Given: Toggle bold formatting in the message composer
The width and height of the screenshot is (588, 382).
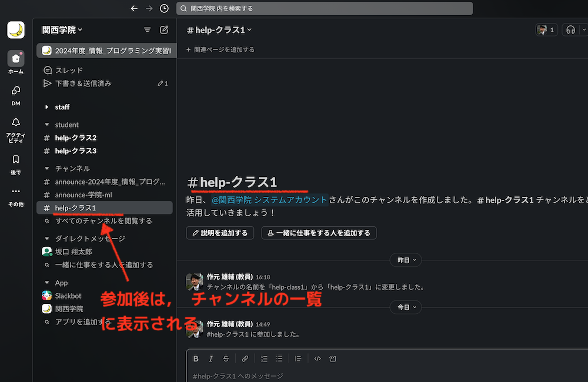Looking at the screenshot, I should coord(195,358).
